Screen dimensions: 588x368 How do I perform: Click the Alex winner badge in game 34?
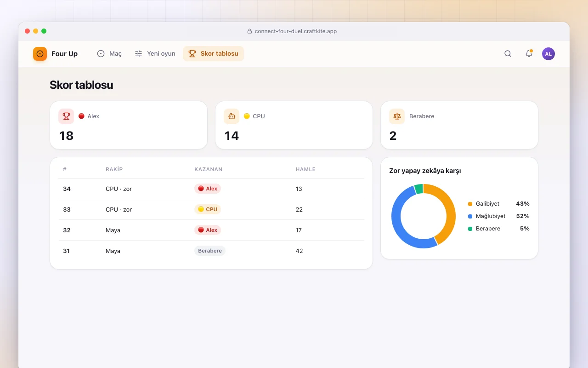pos(208,189)
